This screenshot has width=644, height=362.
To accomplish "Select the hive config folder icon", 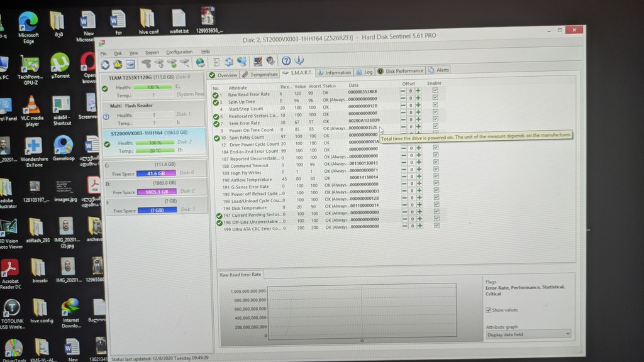I will (42, 312).
